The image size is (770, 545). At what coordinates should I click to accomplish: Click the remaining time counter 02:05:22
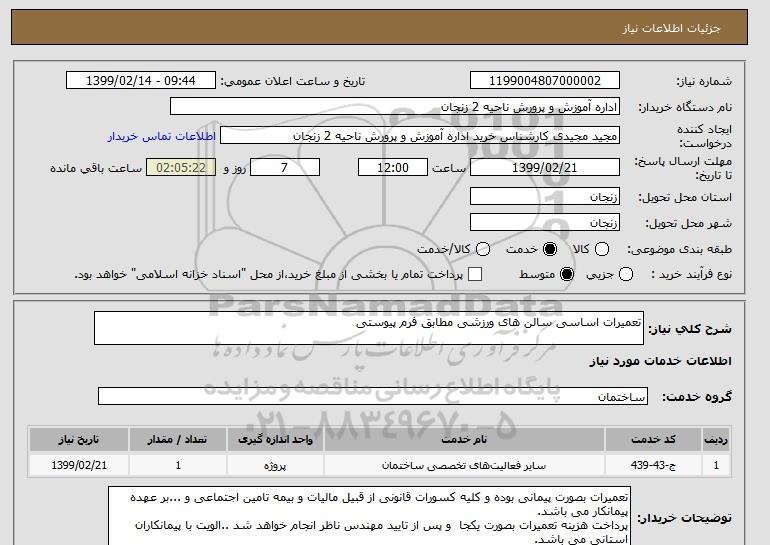click(181, 167)
